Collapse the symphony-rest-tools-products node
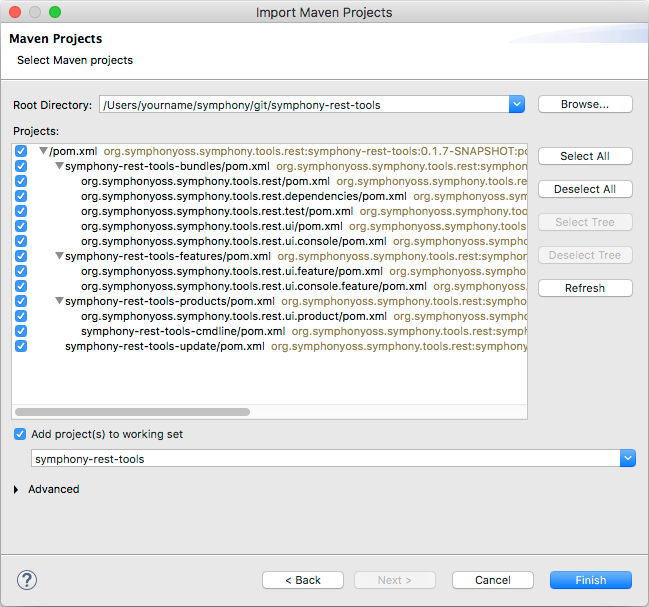The image size is (649, 607). (x=60, y=300)
